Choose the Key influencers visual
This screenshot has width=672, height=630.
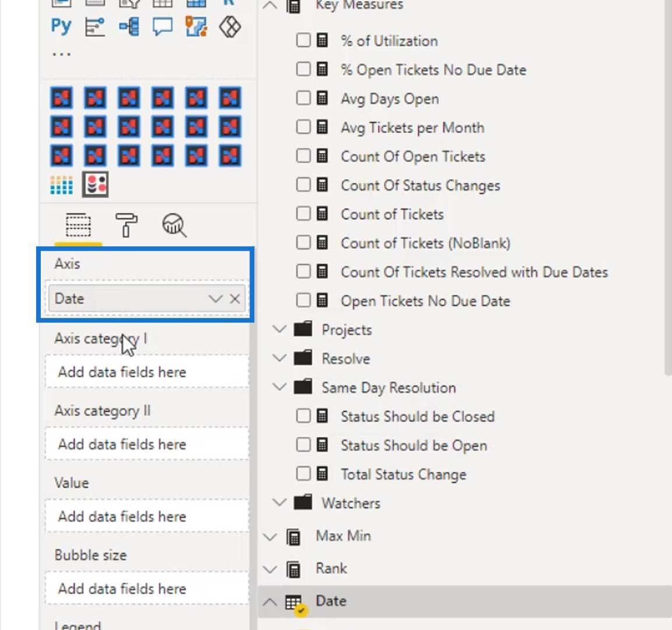click(94, 27)
